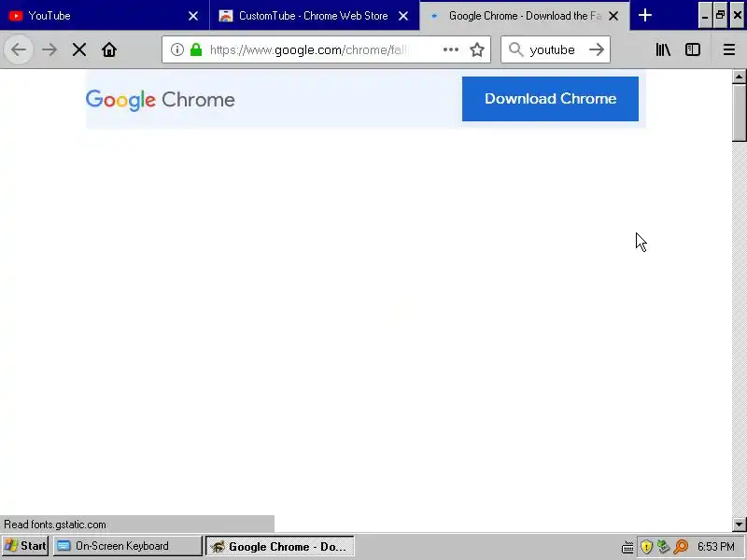Switch to CustomTube - Chrome Web Store tab
The image size is (747, 560).
(315, 16)
